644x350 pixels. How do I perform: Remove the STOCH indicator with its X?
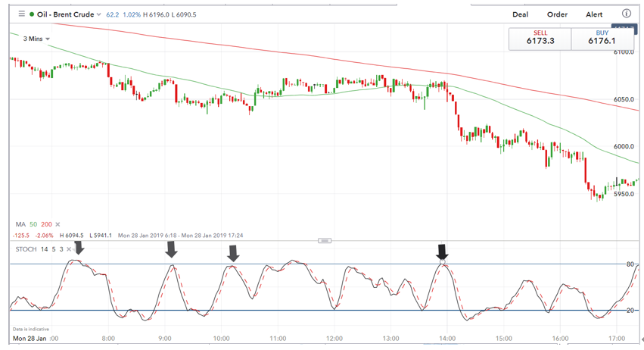pyautogui.click(x=69, y=248)
